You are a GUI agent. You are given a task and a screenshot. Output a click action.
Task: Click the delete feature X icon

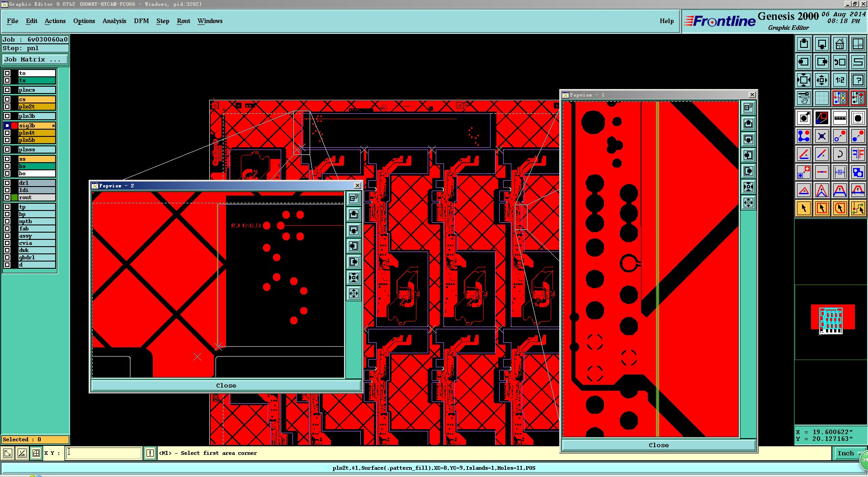click(x=822, y=136)
